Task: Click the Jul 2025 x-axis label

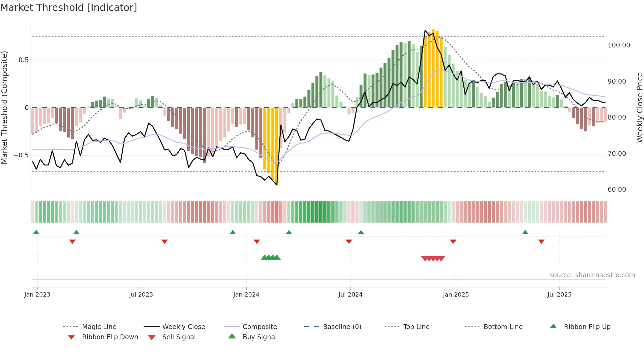Action: 559,295
